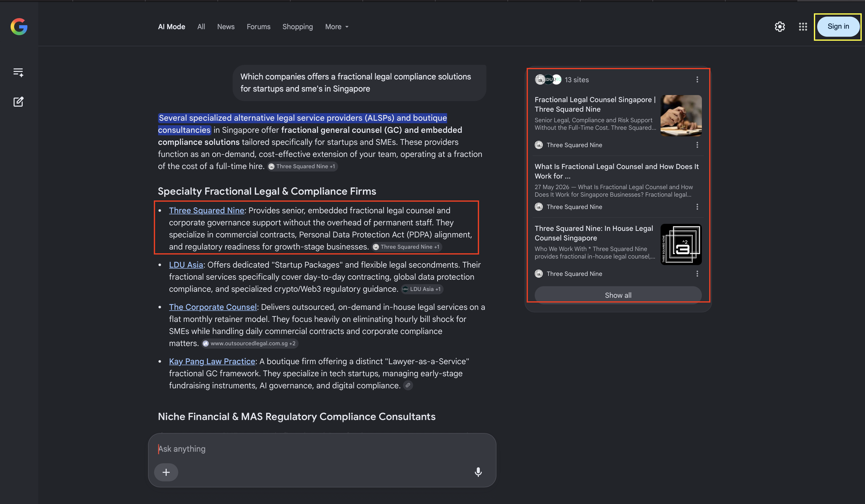Click the microphone voice input icon
The height and width of the screenshot is (504, 865).
click(x=478, y=472)
